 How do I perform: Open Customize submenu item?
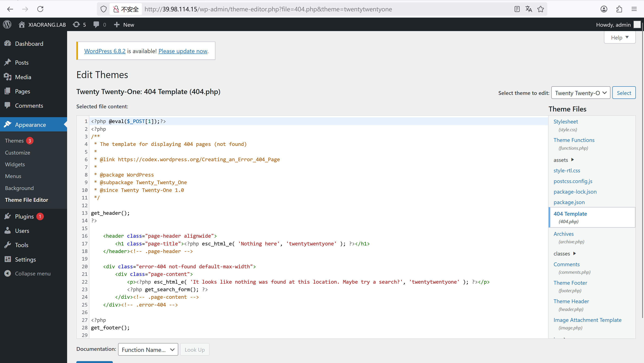click(17, 152)
